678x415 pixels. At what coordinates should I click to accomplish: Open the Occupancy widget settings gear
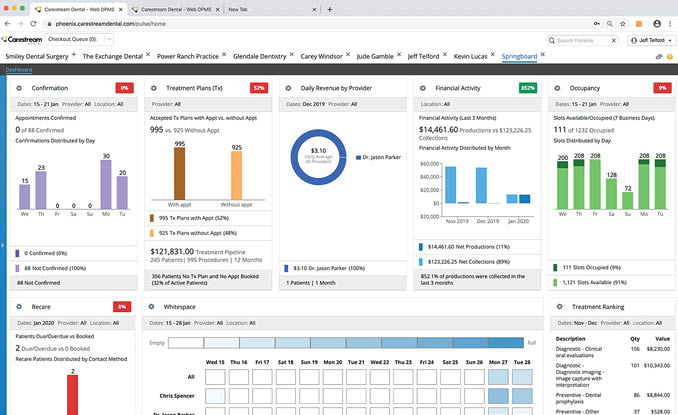click(557, 88)
